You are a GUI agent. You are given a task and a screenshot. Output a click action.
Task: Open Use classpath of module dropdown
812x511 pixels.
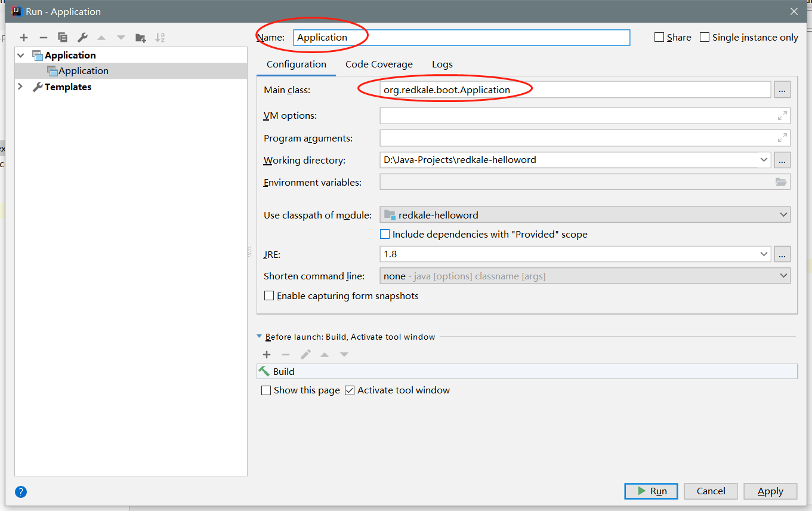pyautogui.click(x=585, y=215)
